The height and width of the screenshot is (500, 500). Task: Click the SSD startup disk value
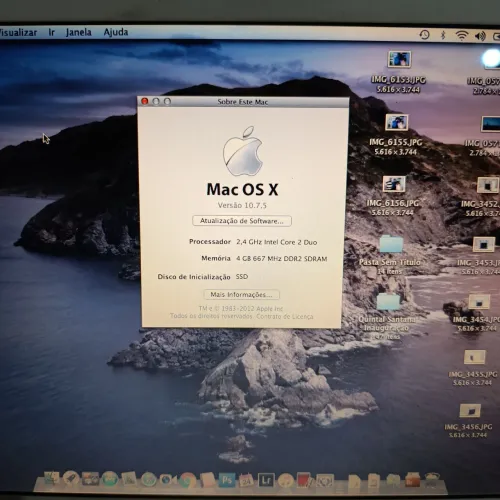[242, 277]
